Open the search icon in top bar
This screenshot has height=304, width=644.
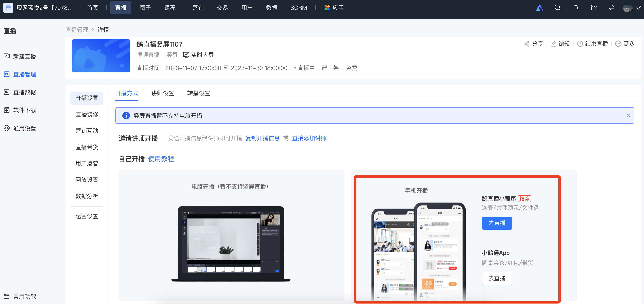click(x=557, y=8)
